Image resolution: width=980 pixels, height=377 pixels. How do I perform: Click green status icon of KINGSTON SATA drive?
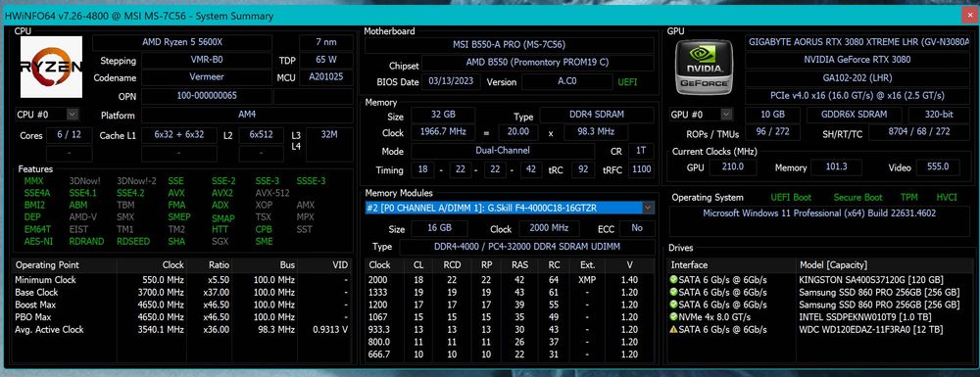(x=673, y=280)
